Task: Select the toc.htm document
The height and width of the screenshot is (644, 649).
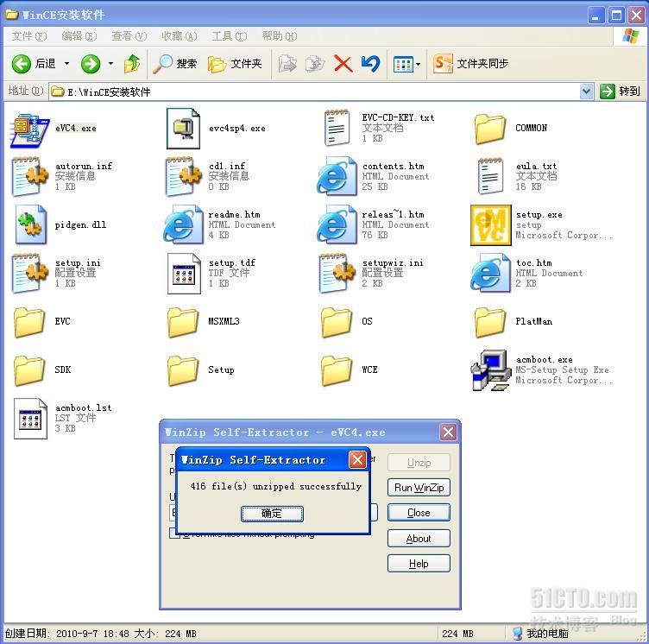Action: (x=490, y=274)
